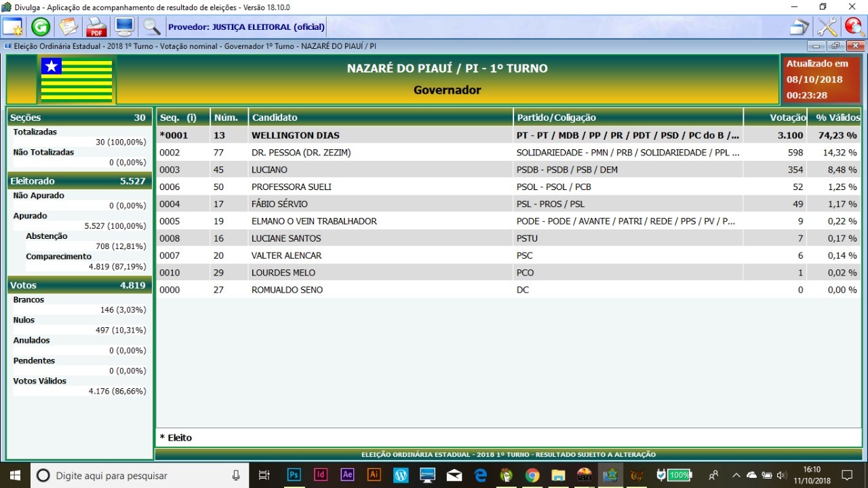
Task: Launch After Effects from the taskbar
Action: [x=347, y=475]
